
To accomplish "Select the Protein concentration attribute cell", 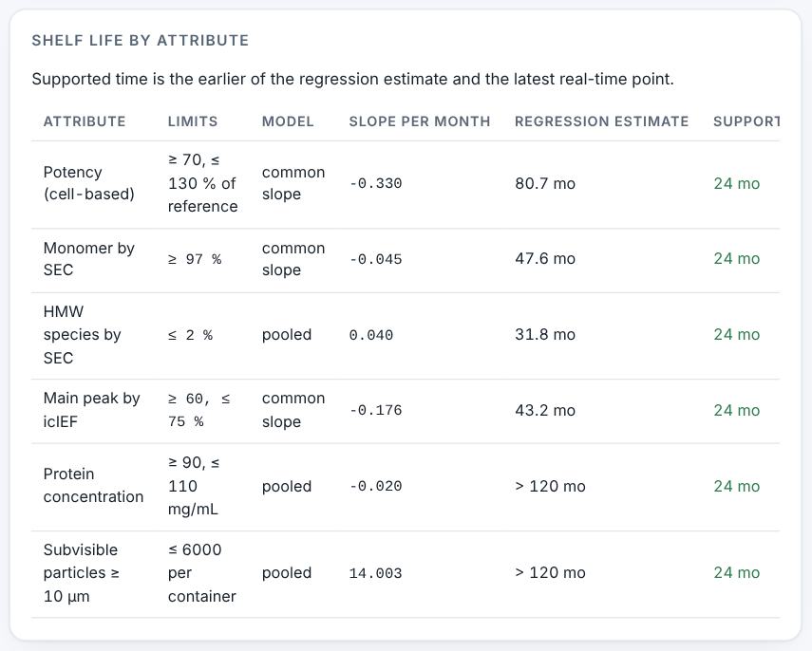I will coord(93,486).
